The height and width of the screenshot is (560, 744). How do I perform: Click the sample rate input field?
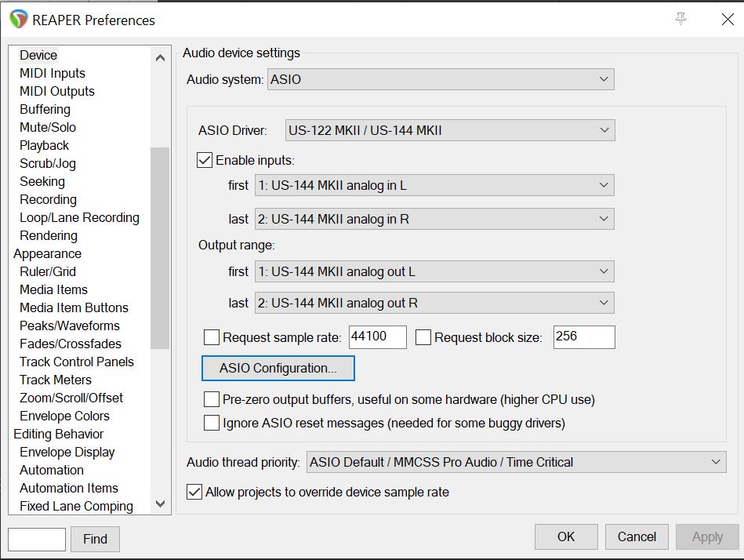click(x=377, y=336)
